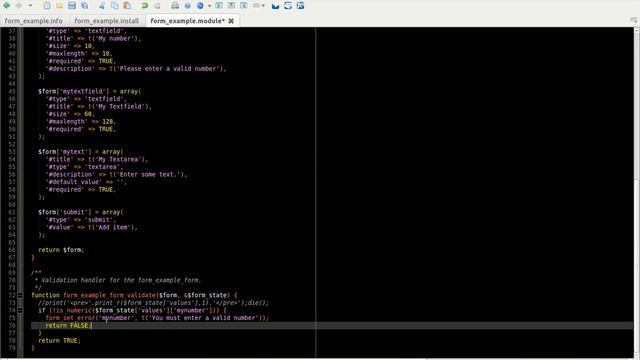Screen dimensions: 640x360
Task: Click 'form_example_form_validate' function name
Action: pyautogui.click(x=109, y=295)
